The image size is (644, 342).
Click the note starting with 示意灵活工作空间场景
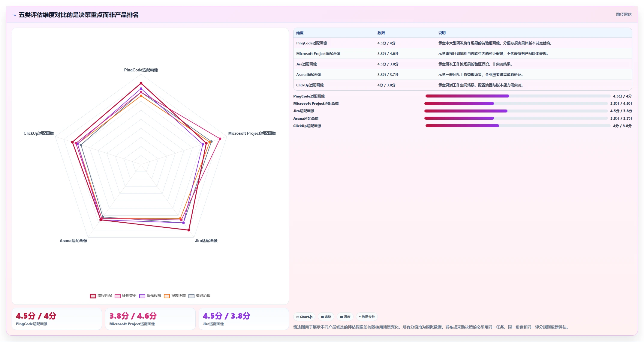[x=481, y=85]
